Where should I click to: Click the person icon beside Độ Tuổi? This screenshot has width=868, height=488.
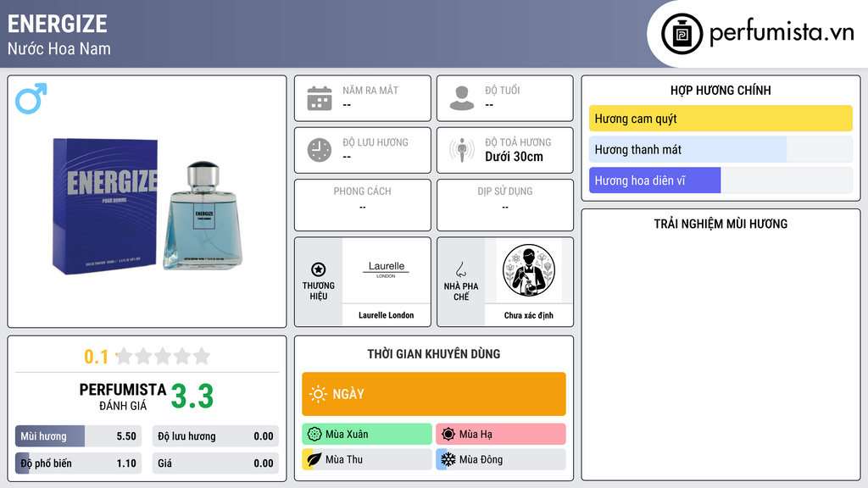(462, 98)
